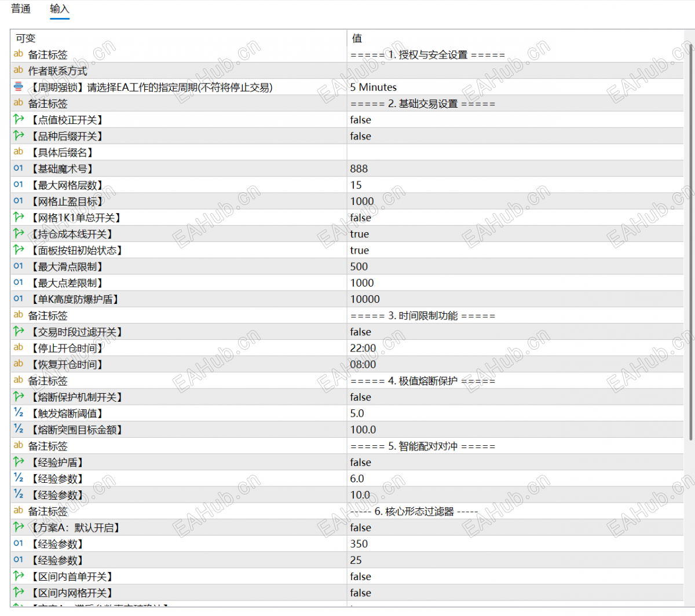Click the integer icon beside 【基础魔术号】

click(19, 168)
